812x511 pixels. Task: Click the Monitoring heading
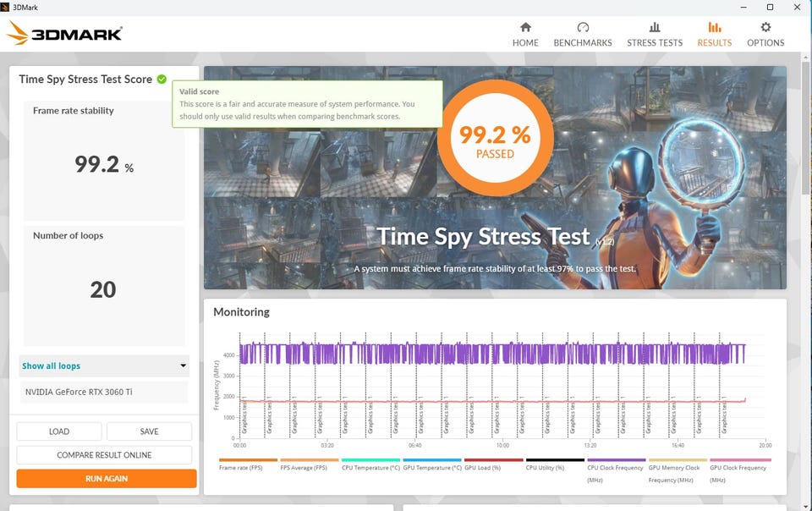pyautogui.click(x=241, y=311)
